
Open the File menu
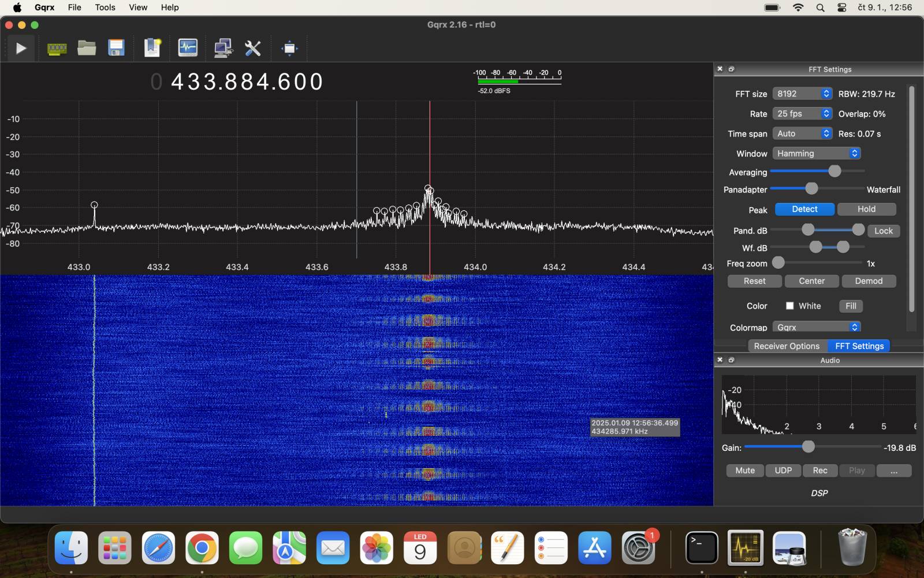coord(74,8)
